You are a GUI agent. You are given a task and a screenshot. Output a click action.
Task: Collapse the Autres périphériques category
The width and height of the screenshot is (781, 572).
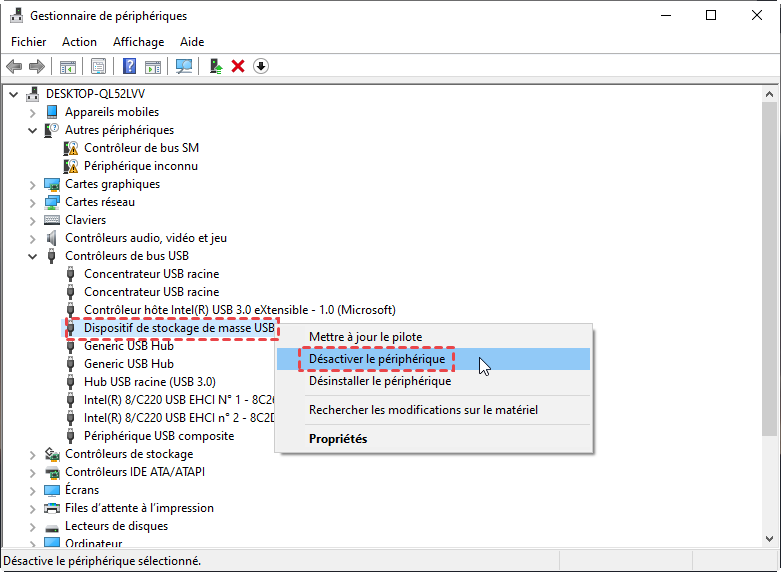pyautogui.click(x=33, y=131)
